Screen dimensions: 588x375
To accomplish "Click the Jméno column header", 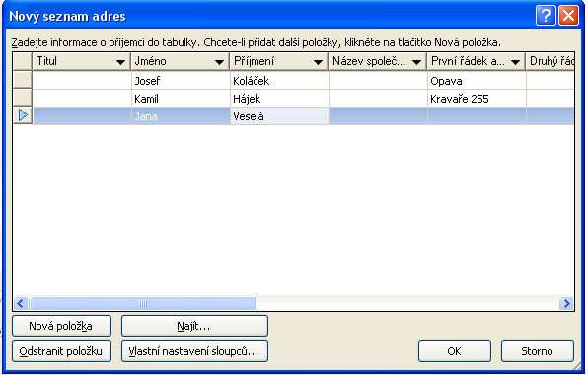I will tap(181, 61).
